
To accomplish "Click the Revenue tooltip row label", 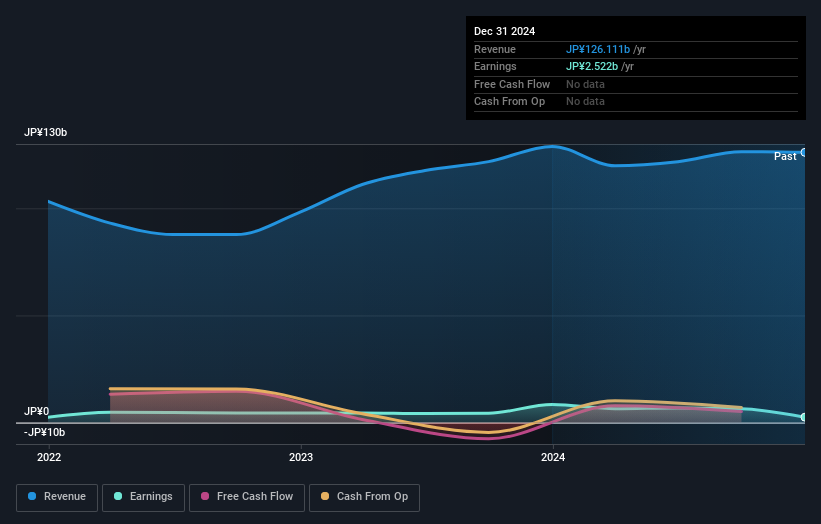I will 495,49.
